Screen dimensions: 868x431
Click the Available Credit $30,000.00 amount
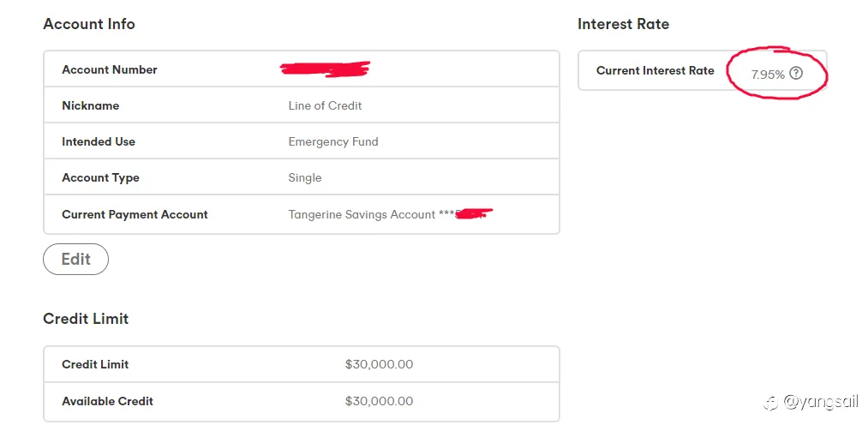pos(380,401)
